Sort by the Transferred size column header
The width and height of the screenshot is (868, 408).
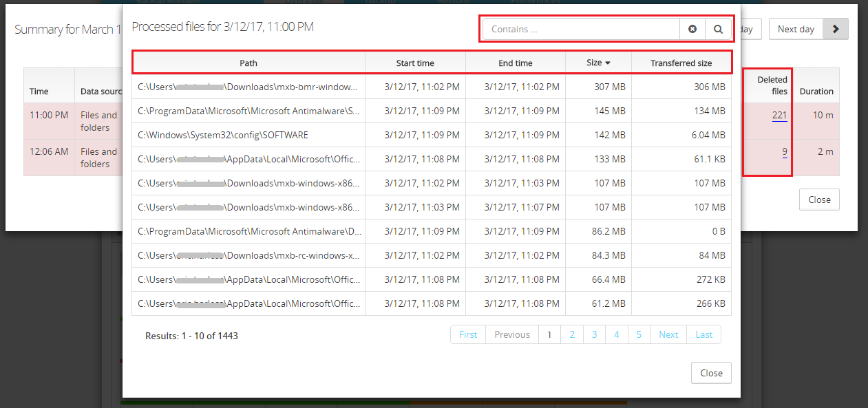coord(681,63)
